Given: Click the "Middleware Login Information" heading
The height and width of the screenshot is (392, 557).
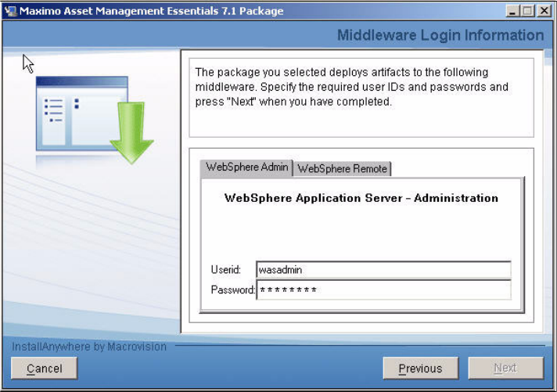Looking at the screenshot, I should coord(440,35).
